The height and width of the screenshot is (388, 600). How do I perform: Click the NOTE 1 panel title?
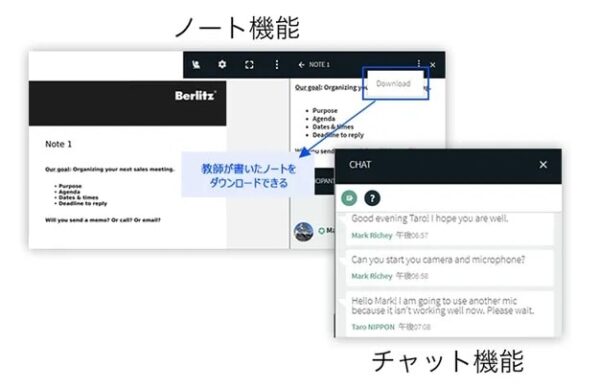[320, 64]
